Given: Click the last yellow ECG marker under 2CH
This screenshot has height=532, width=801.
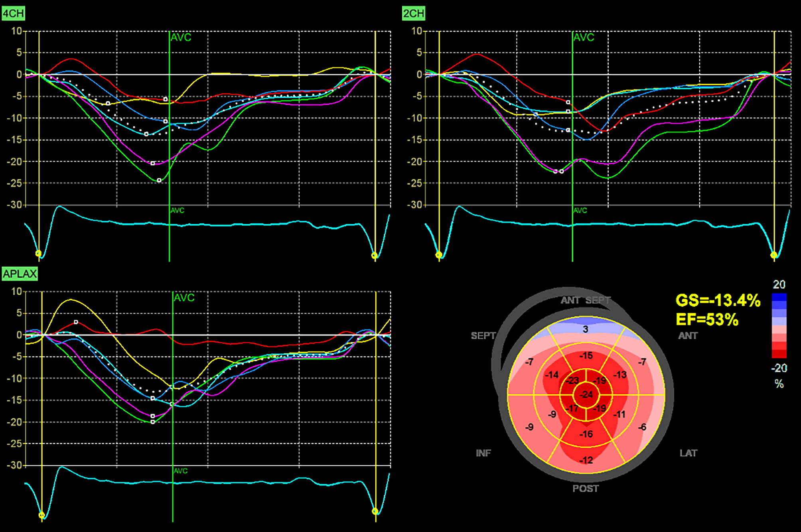Looking at the screenshot, I should pyautogui.click(x=773, y=255).
